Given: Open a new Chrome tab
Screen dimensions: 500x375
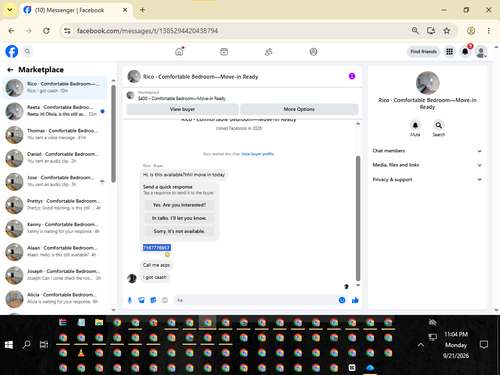Looking at the screenshot, I should click(x=142, y=10).
